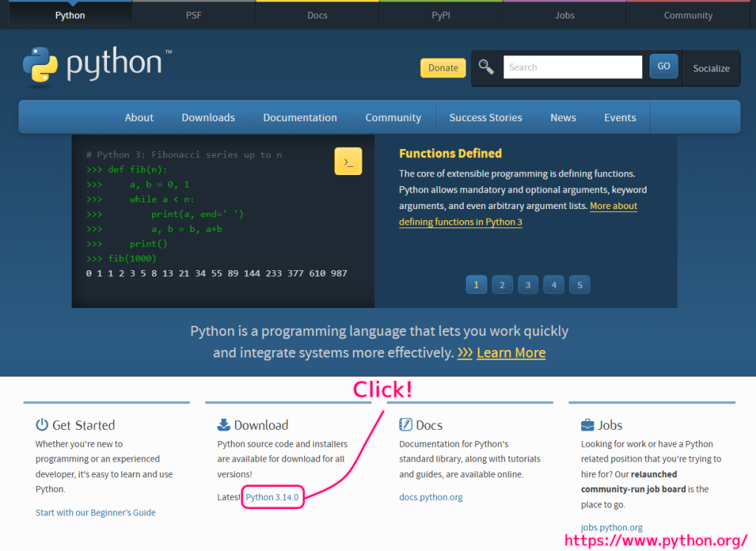Follow the Learn More link
Screen dimensions: 756x551
pyautogui.click(x=510, y=352)
